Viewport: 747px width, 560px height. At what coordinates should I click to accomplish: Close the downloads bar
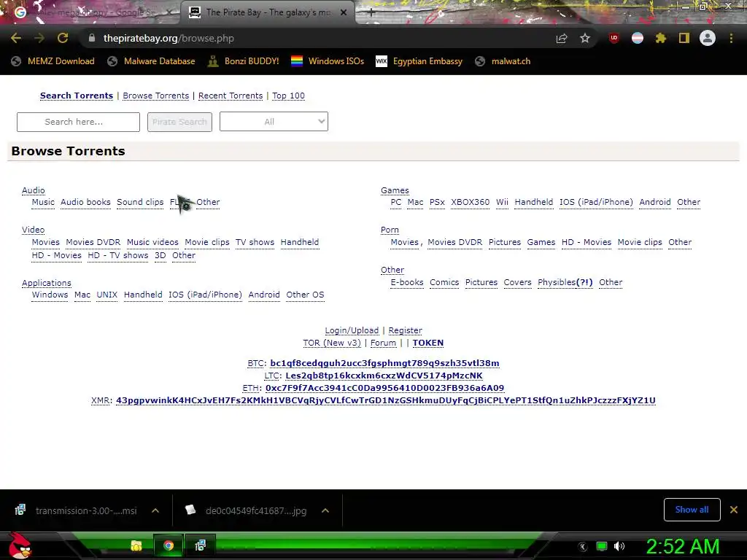[x=734, y=510]
